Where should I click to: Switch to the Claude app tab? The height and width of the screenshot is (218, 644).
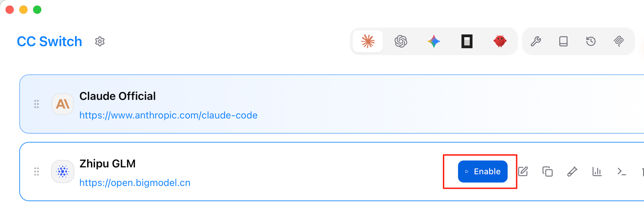point(368,42)
